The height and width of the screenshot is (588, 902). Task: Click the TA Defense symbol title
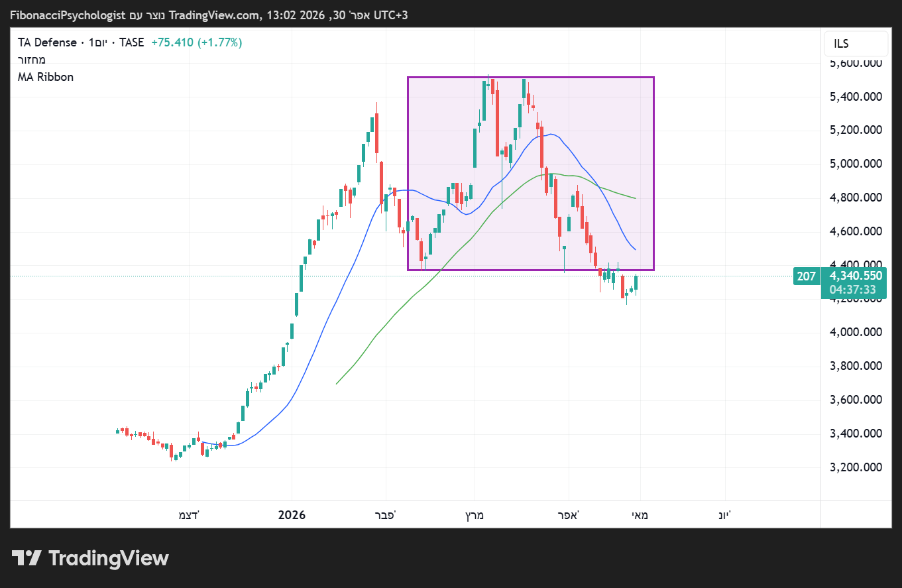(x=47, y=42)
